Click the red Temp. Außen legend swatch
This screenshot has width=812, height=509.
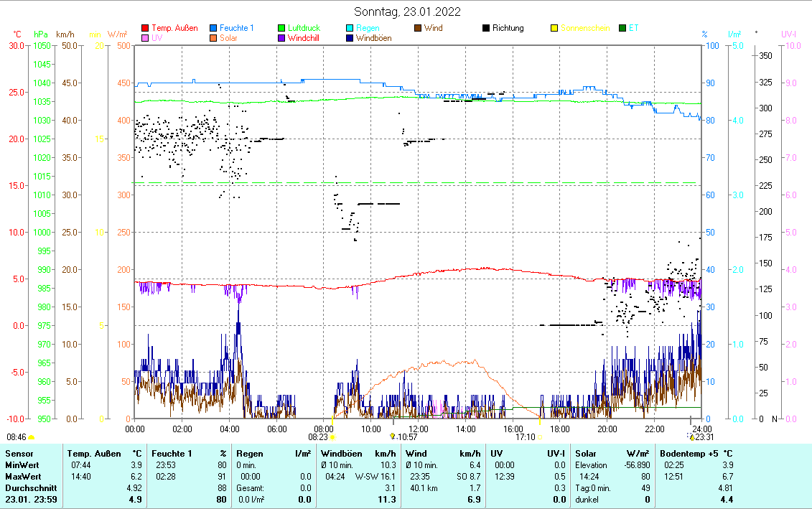pyautogui.click(x=145, y=29)
